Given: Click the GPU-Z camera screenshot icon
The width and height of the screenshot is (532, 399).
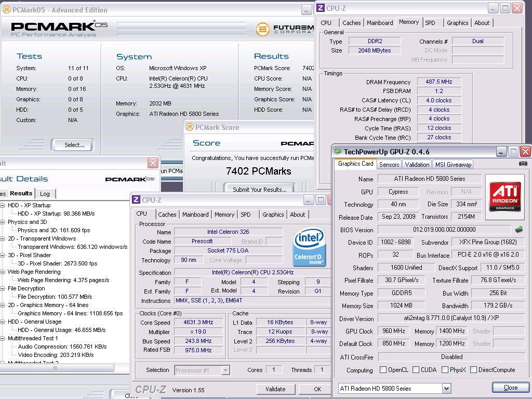Looking at the screenshot, I should pyautogui.click(x=523, y=164).
